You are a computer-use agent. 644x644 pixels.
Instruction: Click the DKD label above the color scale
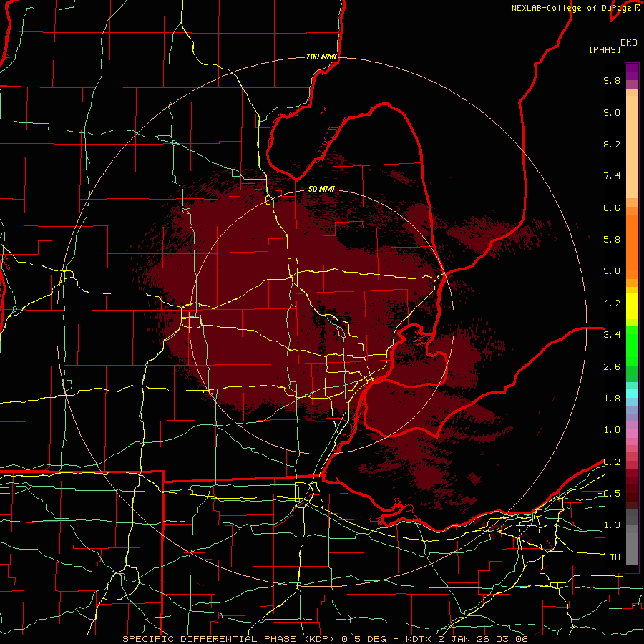(628, 42)
